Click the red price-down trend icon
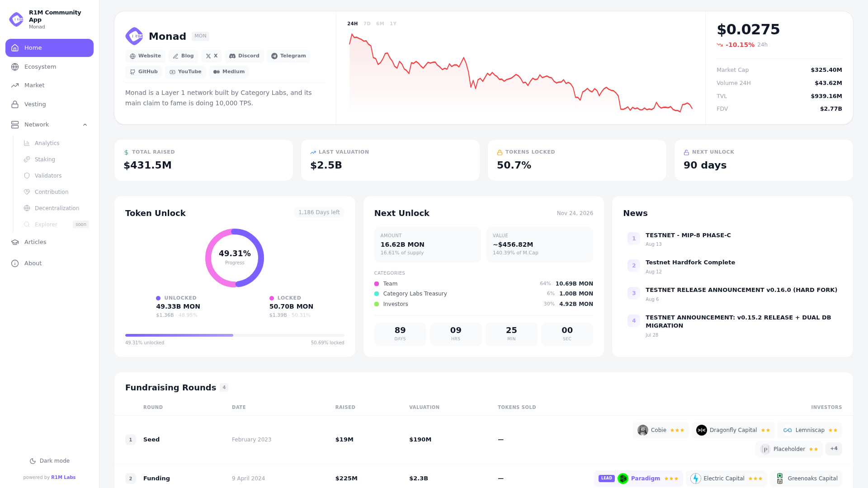The height and width of the screenshot is (488, 868). click(x=720, y=45)
